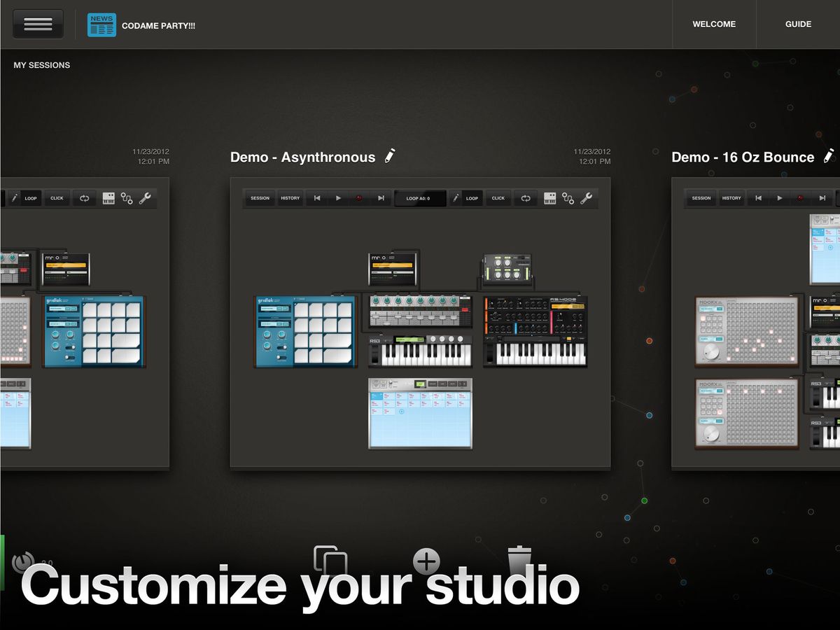Screen dimensions: 840x630
Task: Open the GUIDE tab
Action: point(797,24)
